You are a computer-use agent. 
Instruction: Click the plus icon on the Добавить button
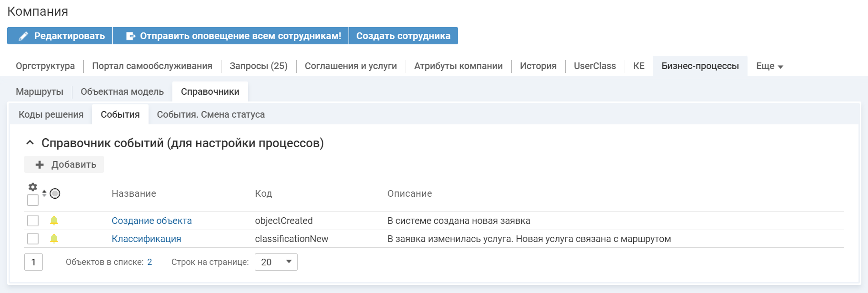point(40,164)
